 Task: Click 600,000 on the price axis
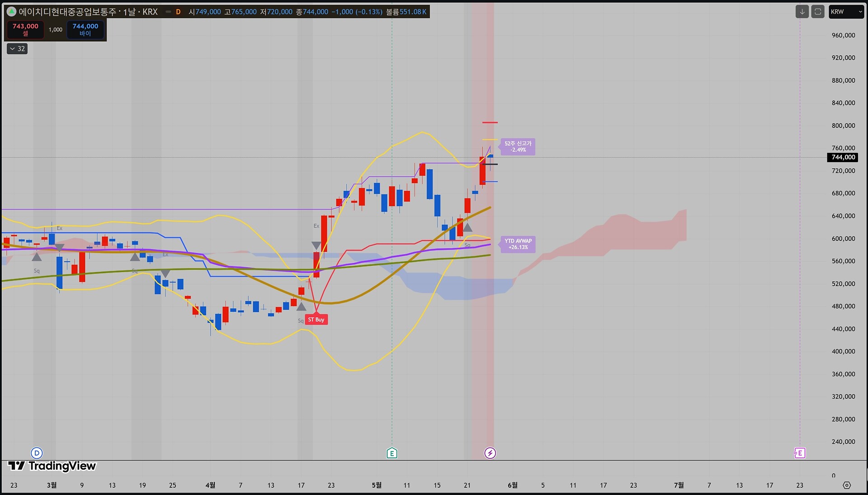pos(843,239)
